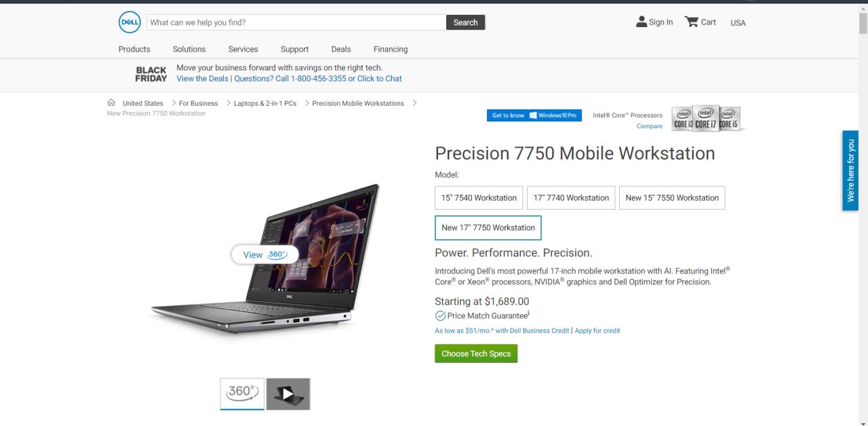Open the Cart icon

(691, 22)
